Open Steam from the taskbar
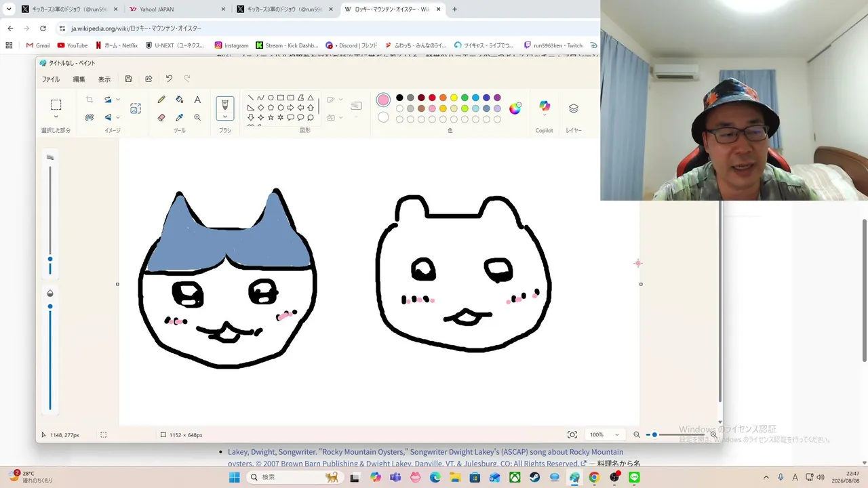868x488 pixels. [535, 477]
